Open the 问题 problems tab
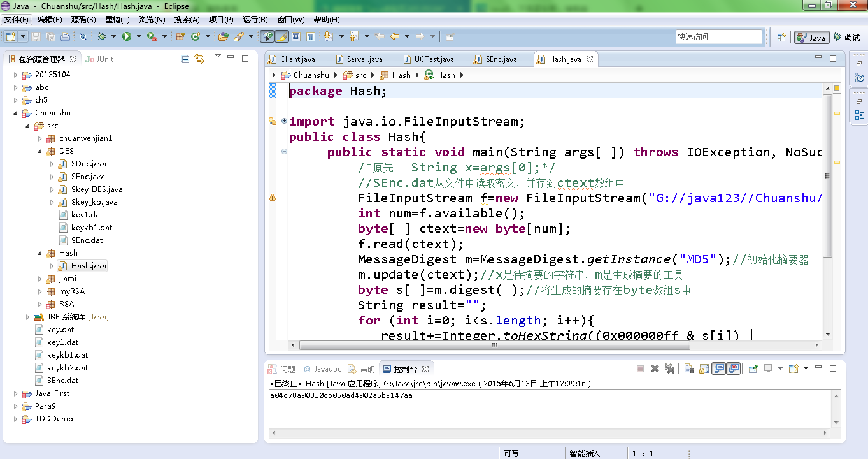 click(x=281, y=369)
